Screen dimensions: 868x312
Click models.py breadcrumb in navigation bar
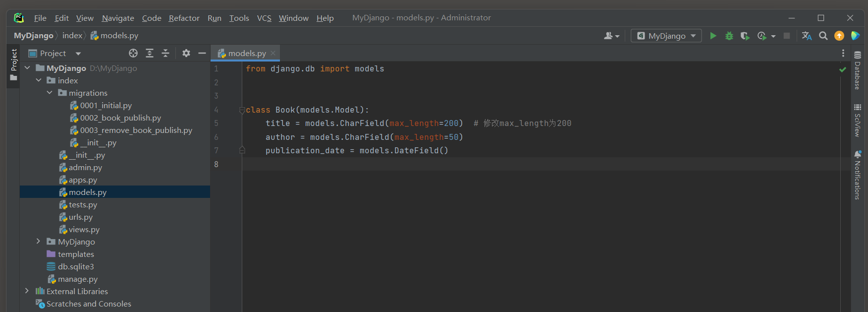(x=114, y=36)
